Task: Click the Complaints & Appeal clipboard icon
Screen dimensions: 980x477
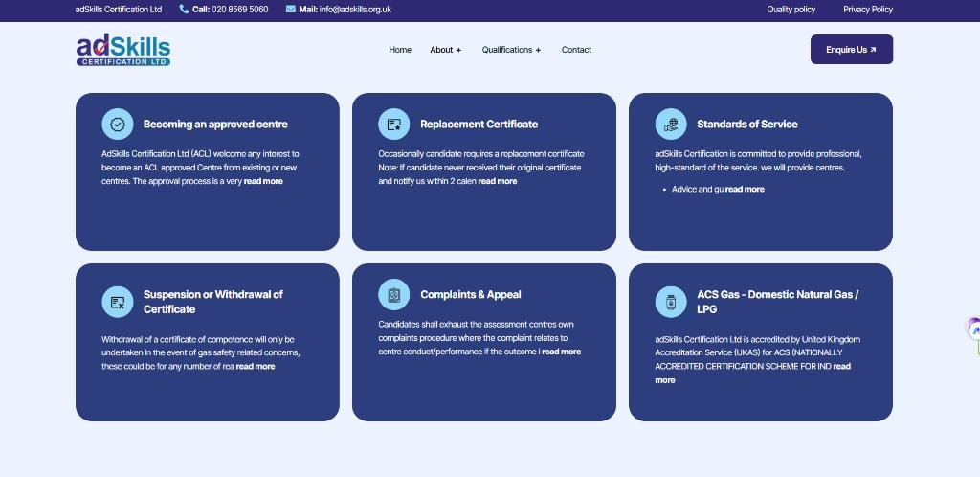Action: coord(393,294)
